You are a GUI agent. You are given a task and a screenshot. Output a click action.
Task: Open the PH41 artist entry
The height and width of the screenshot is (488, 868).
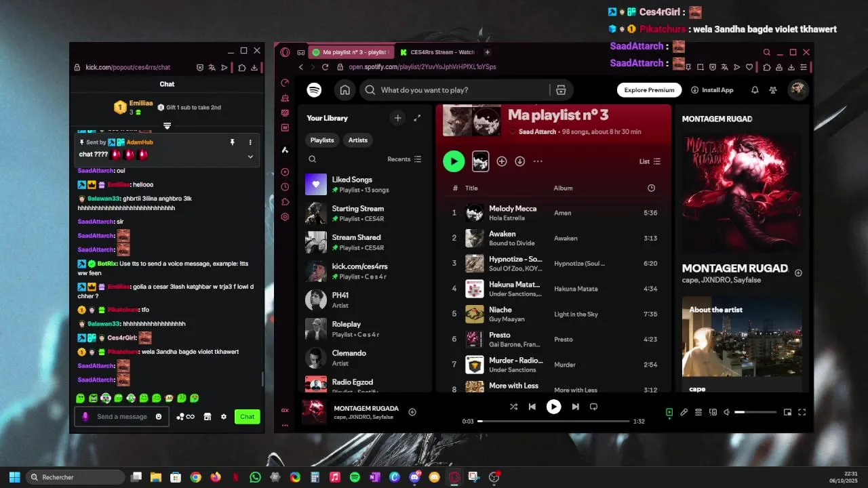tap(366, 300)
